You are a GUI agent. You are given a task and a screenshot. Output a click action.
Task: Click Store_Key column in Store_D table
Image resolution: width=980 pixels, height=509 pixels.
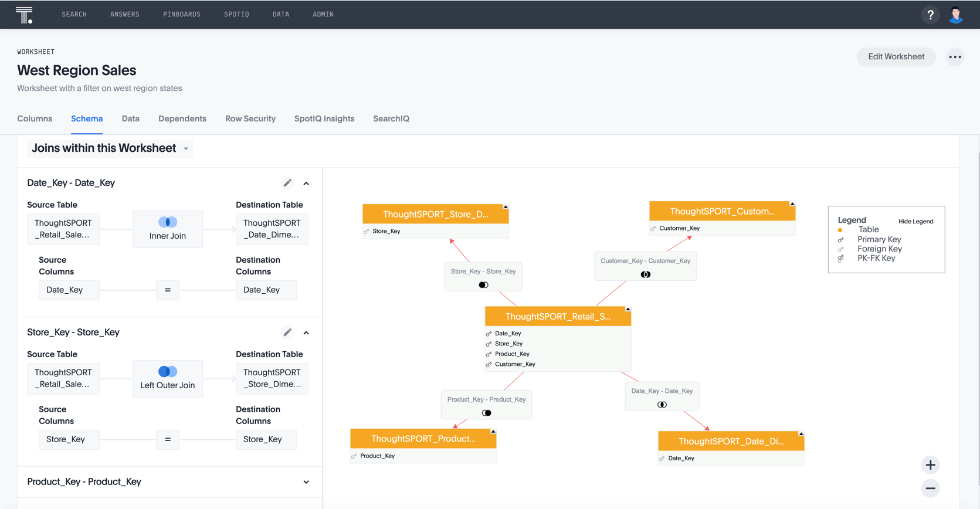click(x=386, y=231)
